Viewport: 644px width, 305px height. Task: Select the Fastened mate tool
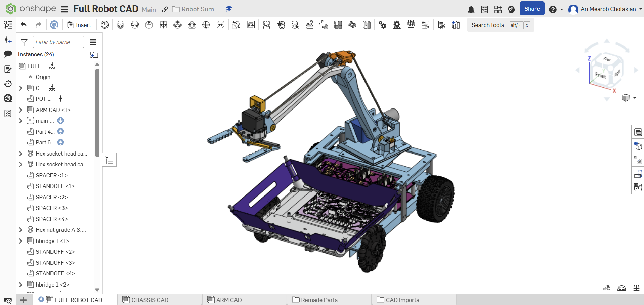pos(120,25)
